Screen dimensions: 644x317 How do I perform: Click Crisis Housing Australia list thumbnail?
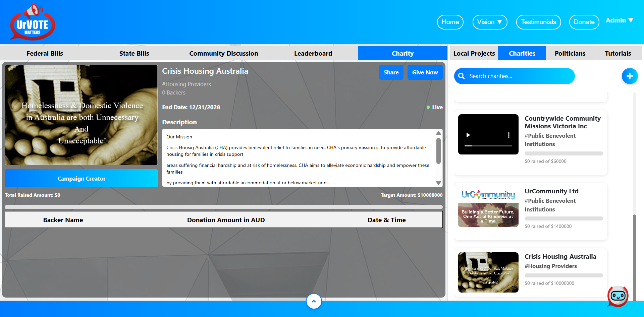[488, 272]
